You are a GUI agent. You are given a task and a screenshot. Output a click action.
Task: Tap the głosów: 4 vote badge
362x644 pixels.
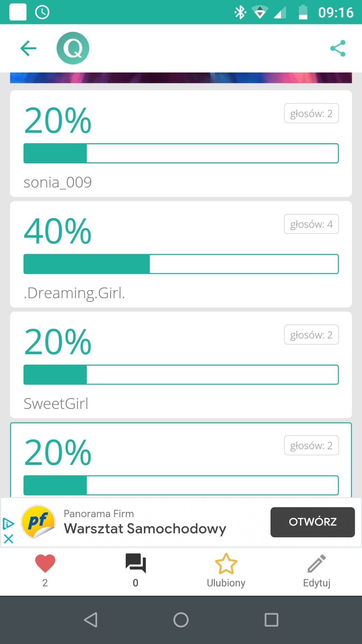311,224
